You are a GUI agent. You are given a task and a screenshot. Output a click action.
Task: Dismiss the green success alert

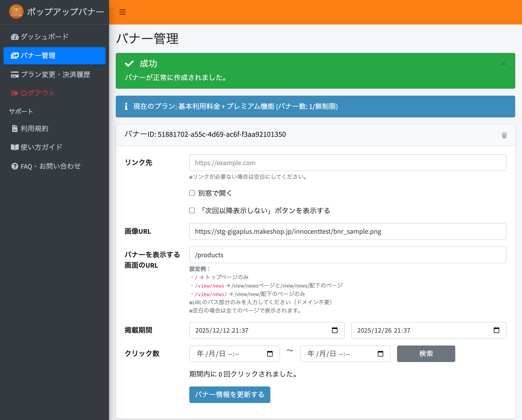click(503, 64)
